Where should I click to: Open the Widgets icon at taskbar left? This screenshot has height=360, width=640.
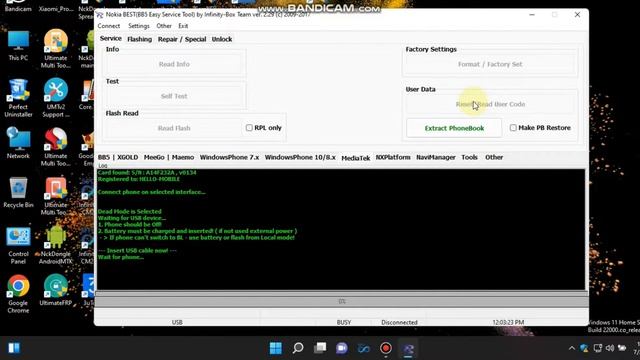tap(14, 348)
